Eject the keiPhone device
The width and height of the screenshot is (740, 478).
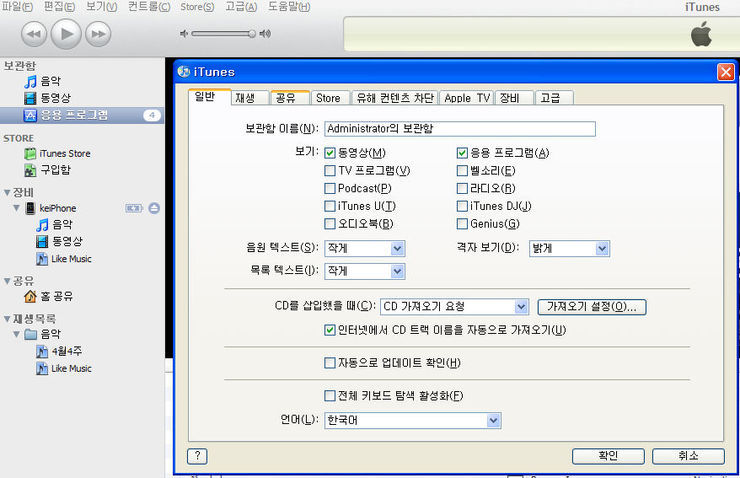point(154,208)
